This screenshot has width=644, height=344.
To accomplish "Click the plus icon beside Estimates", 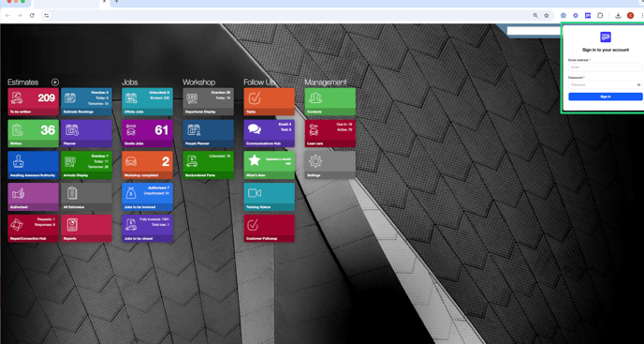I will (55, 82).
